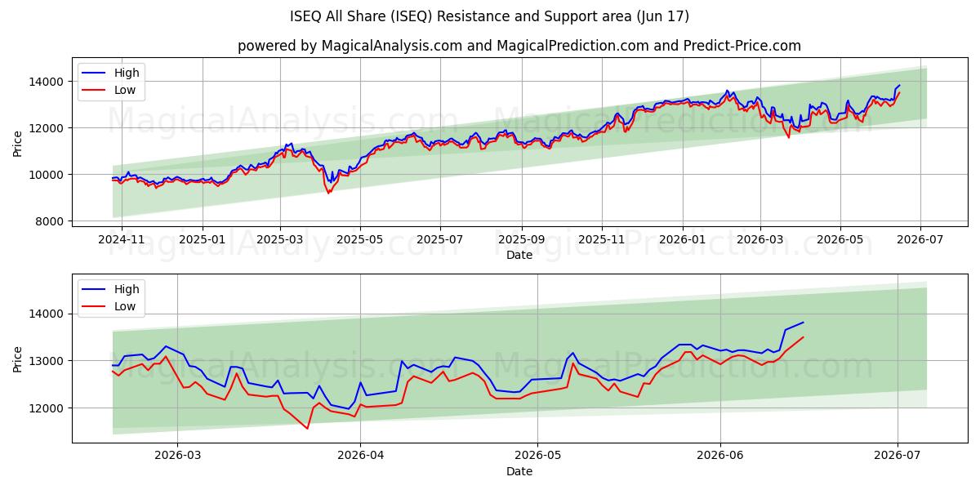Click the final High peak in bottom chart
Viewport: 980px width, 490px height.
804,322
